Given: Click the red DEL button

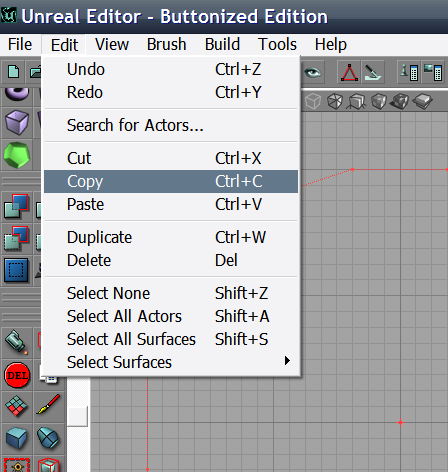Looking at the screenshot, I should [17, 375].
